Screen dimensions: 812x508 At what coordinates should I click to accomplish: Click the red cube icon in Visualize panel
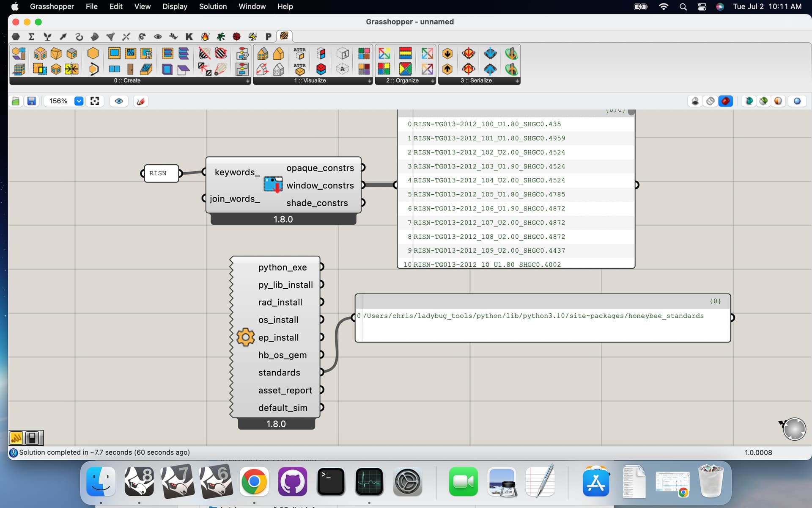coord(321,69)
